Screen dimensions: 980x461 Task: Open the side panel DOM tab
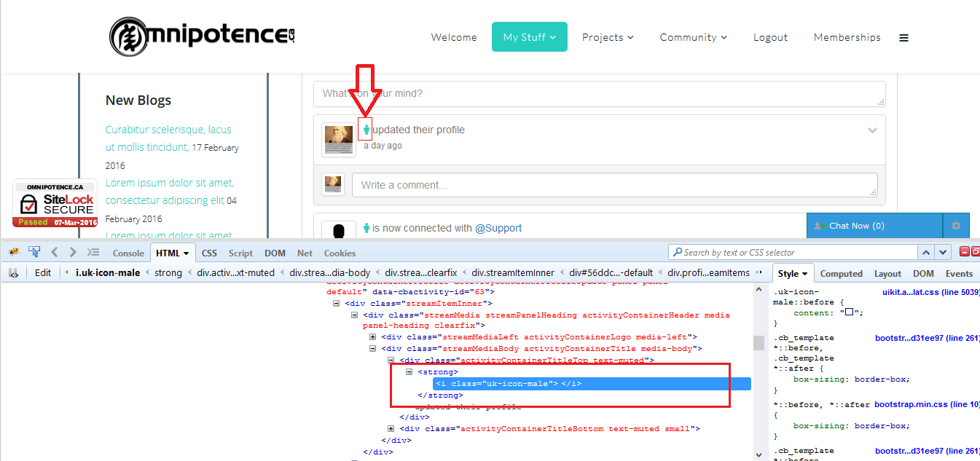coord(923,274)
